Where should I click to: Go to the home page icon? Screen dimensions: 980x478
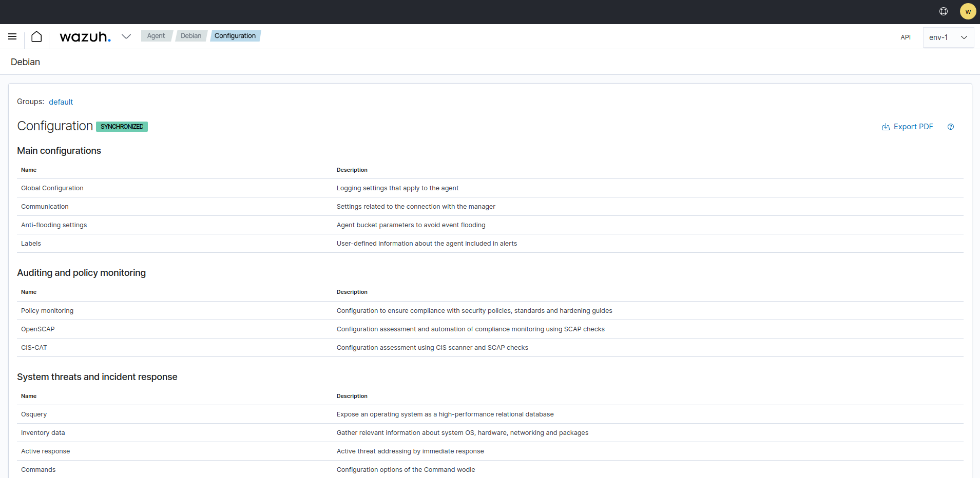36,36
